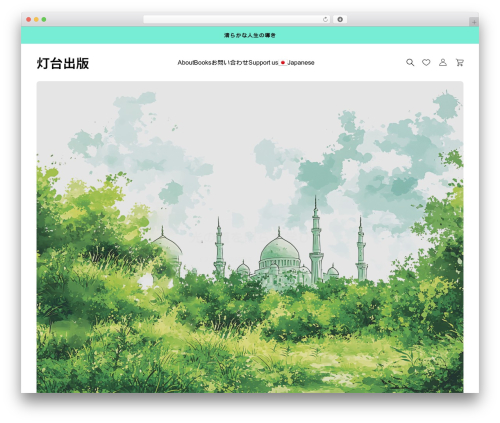Screen dimensions: 500x423
Task: Click the green maximize window dot
Action: click(x=44, y=20)
